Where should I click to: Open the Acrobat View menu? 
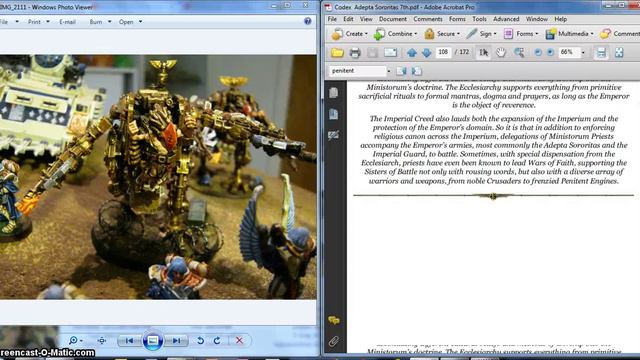pyautogui.click(x=366, y=19)
